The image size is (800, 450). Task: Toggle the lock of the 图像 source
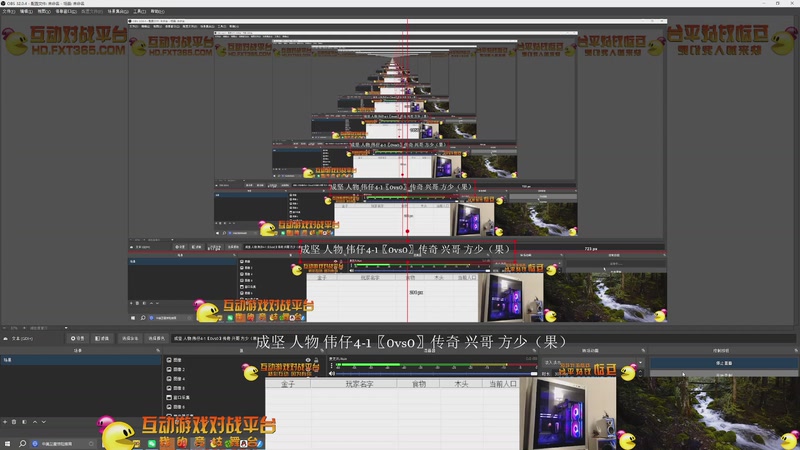316,360
